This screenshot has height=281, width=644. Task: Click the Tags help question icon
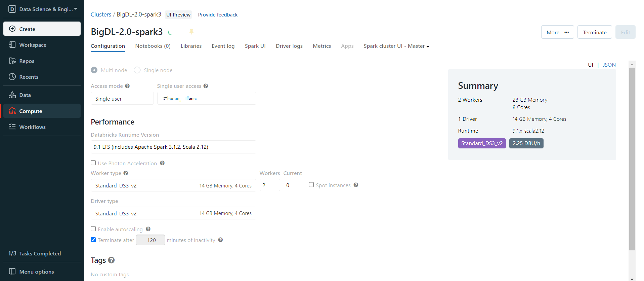click(x=112, y=260)
